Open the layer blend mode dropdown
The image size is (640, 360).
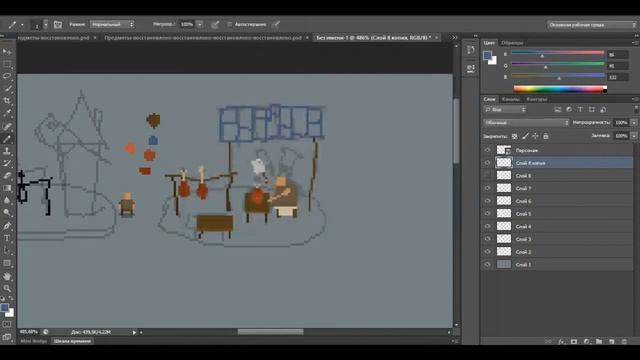pyautogui.click(x=526, y=123)
